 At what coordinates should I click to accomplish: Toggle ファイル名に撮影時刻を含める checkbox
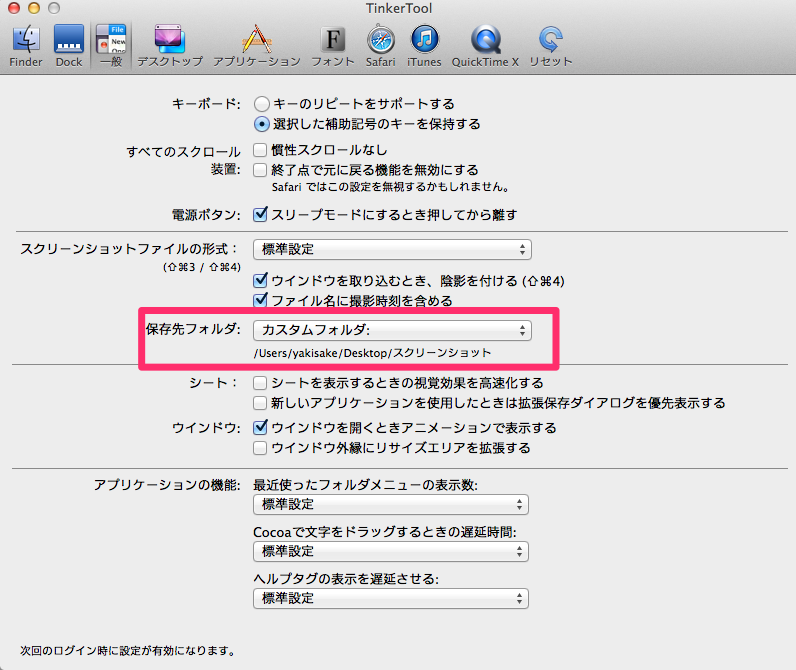260,299
